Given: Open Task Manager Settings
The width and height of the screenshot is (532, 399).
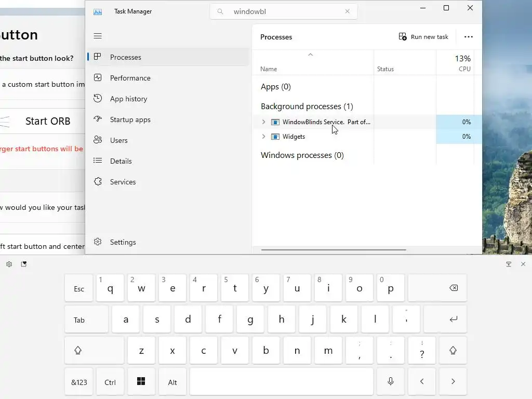Looking at the screenshot, I should tap(168, 242).
